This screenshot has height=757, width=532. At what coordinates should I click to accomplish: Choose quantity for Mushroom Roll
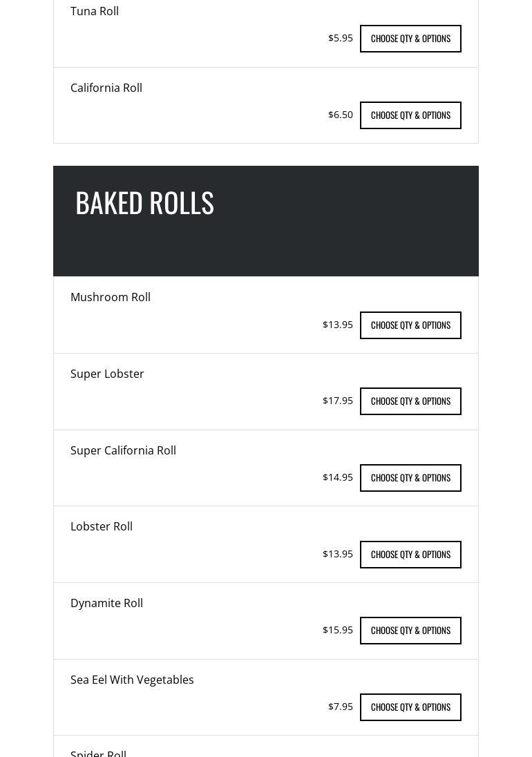[410, 325]
